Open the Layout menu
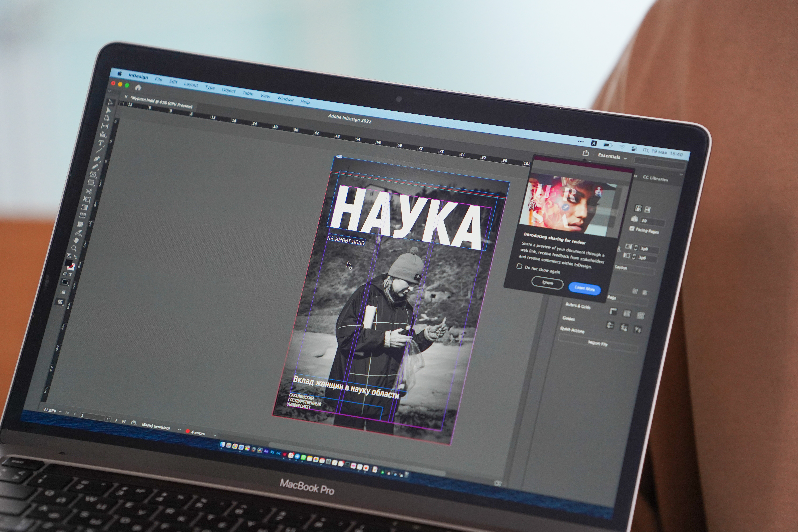This screenshot has width=798, height=532. (191, 84)
